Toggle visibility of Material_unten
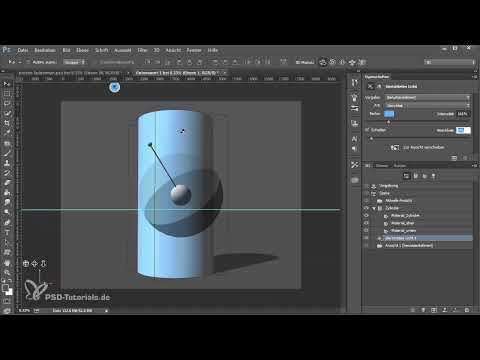Screen dimensions: 480x360 367,231
